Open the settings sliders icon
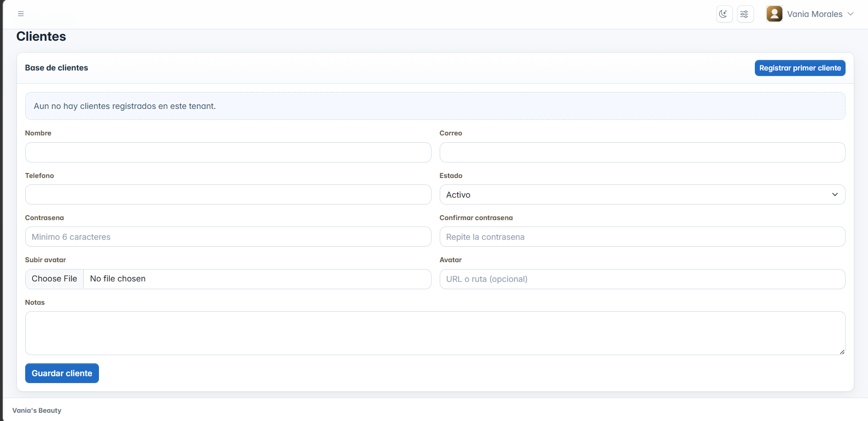This screenshot has width=868, height=421. 745,14
